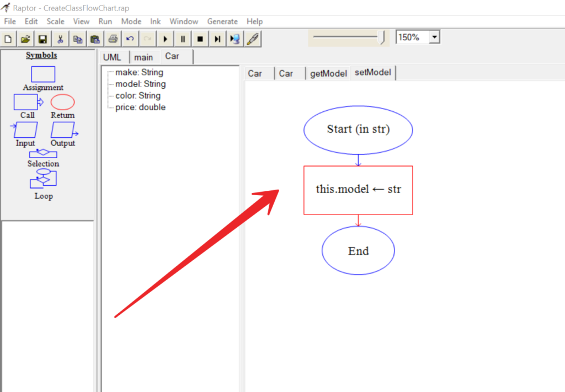Screen dimensions: 565x392
Task: Save the CreateClassFlowChart file
Action: pyautogui.click(x=42, y=39)
